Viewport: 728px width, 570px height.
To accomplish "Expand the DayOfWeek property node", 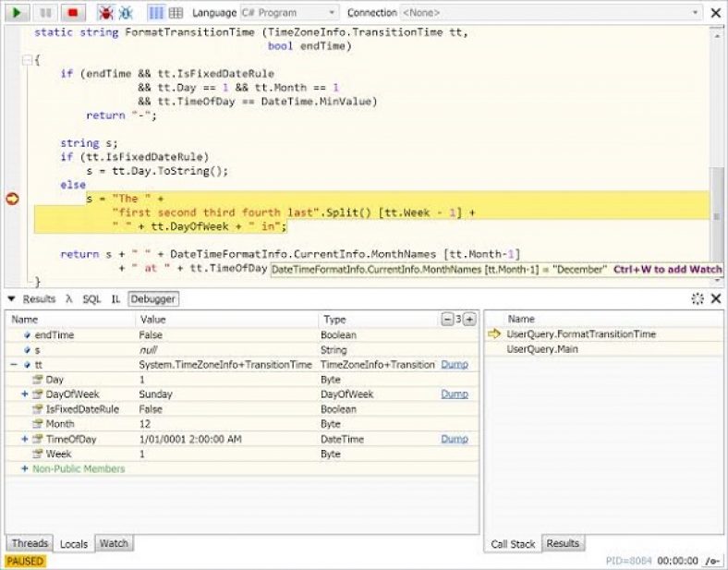I will [x=25, y=394].
